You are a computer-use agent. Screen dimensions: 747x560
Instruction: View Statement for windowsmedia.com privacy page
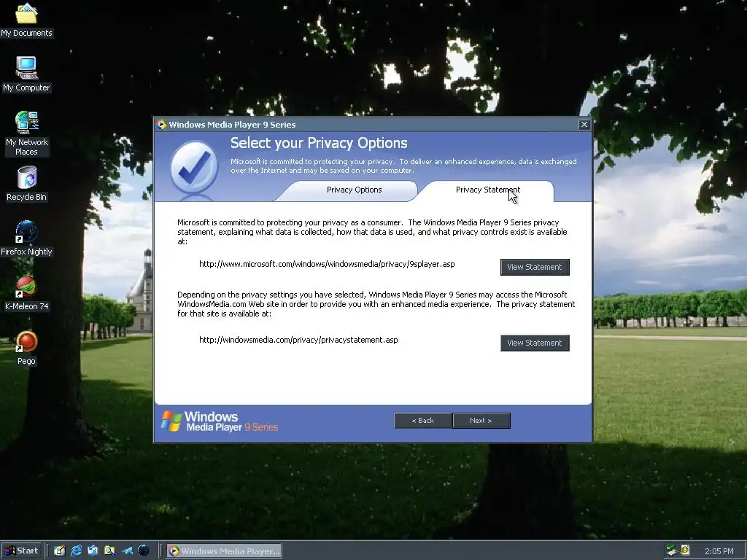pyautogui.click(x=535, y=343)
